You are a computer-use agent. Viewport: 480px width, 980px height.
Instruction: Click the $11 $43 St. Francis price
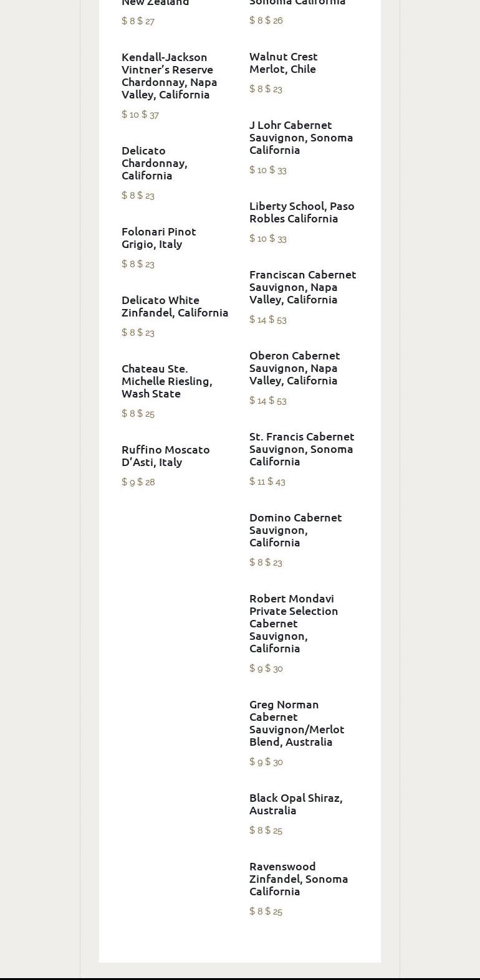tap(267, 482)
